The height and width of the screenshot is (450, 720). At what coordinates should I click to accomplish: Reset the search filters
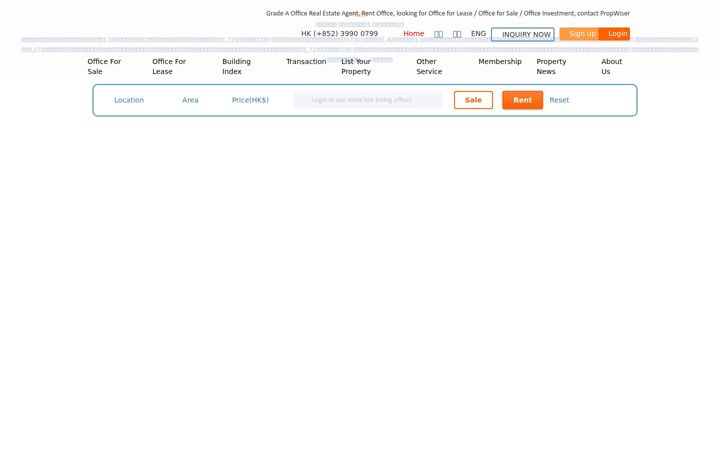559,100
